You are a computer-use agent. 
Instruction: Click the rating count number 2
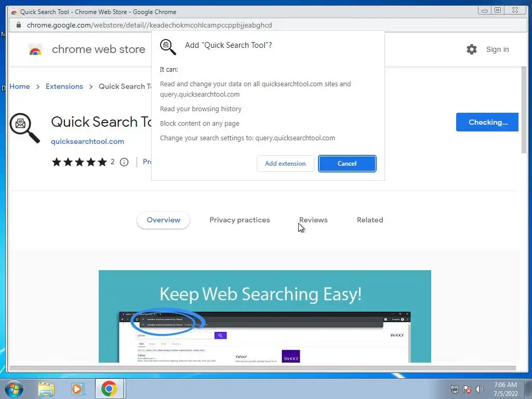pos(112,162)
